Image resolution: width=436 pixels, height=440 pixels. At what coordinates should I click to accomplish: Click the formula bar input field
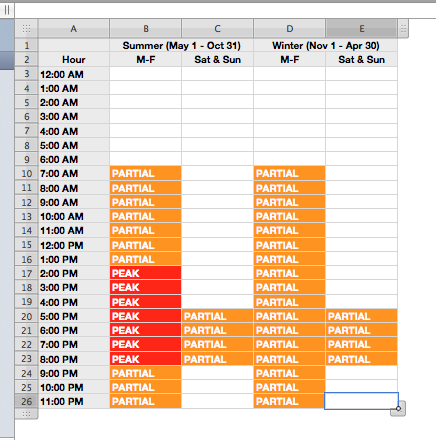pyautogui.click(x=225, y=10)
